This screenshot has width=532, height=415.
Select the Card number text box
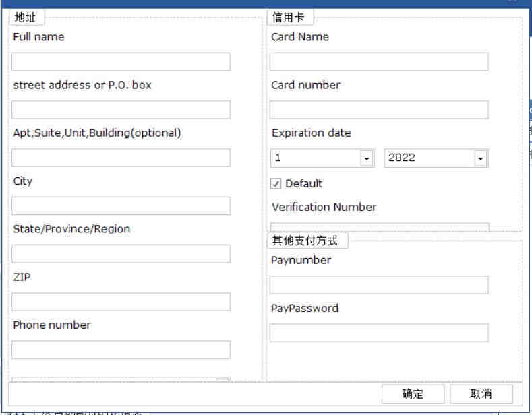click(379, 110)
